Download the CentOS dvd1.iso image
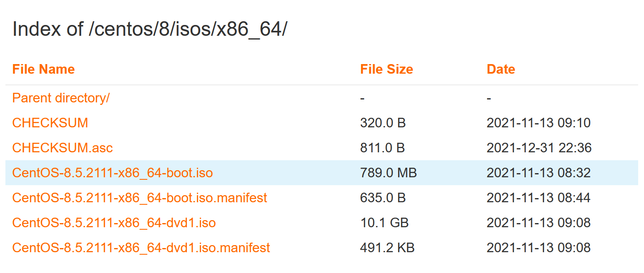644x273 pixels. [x=114, y=223]
